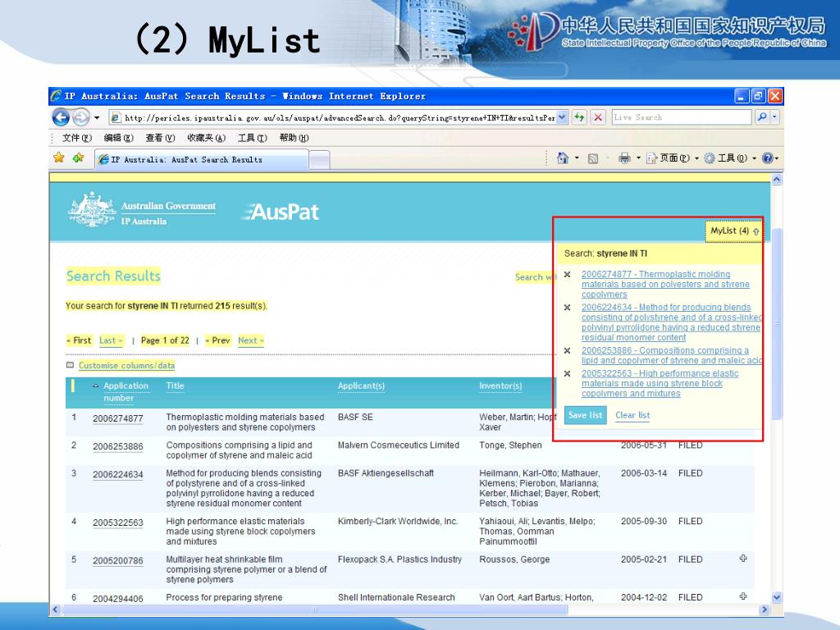840x630 pixels.
Task: Click the Save list button
Action: 586,415
